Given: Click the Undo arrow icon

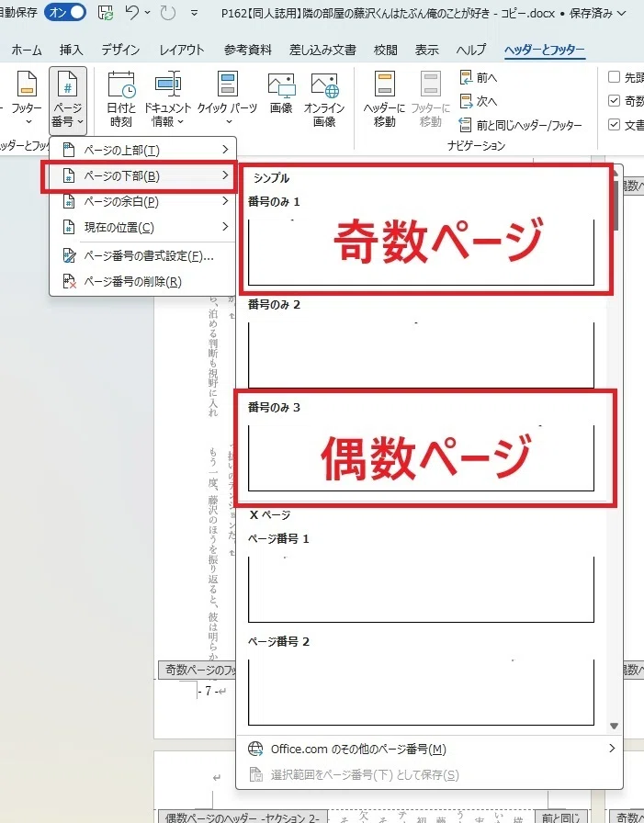Looking at the screenshot, I should coord(132,12).
